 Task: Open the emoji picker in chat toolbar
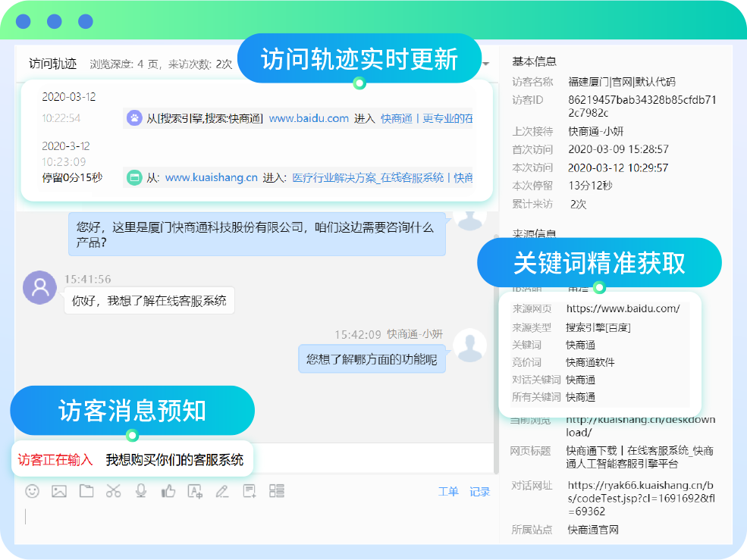coord(32,491)
